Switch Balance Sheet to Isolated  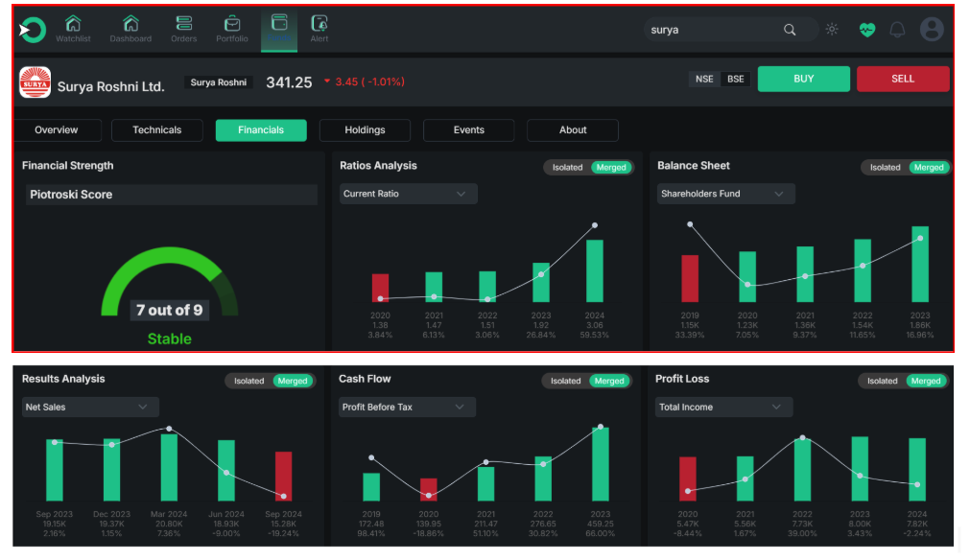886,168
